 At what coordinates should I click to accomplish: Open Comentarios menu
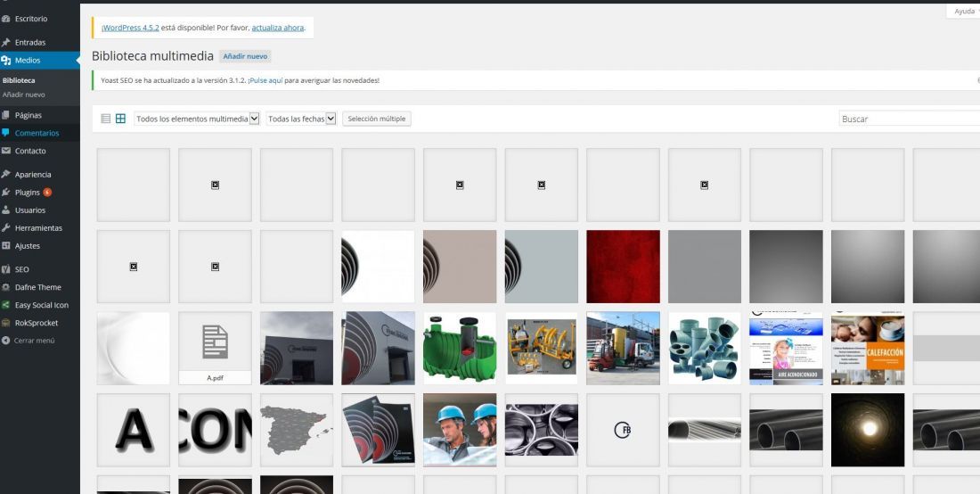pyautogui.click(x=40, y=133)
